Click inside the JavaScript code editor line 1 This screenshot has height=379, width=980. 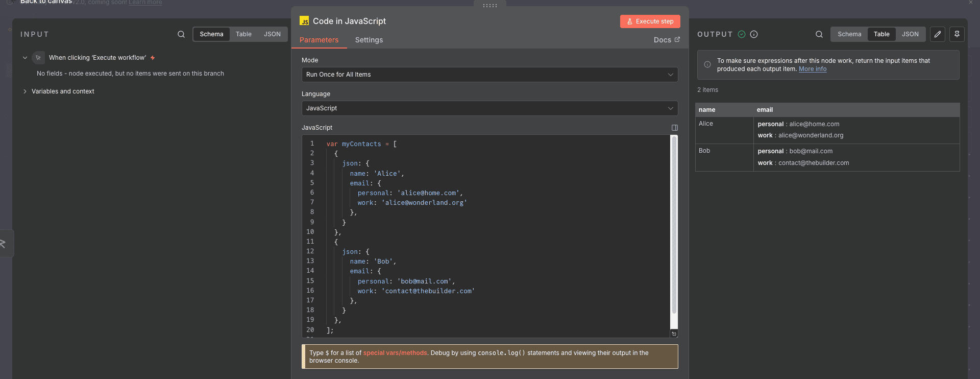pyautogui.click(x=361, y=144)
